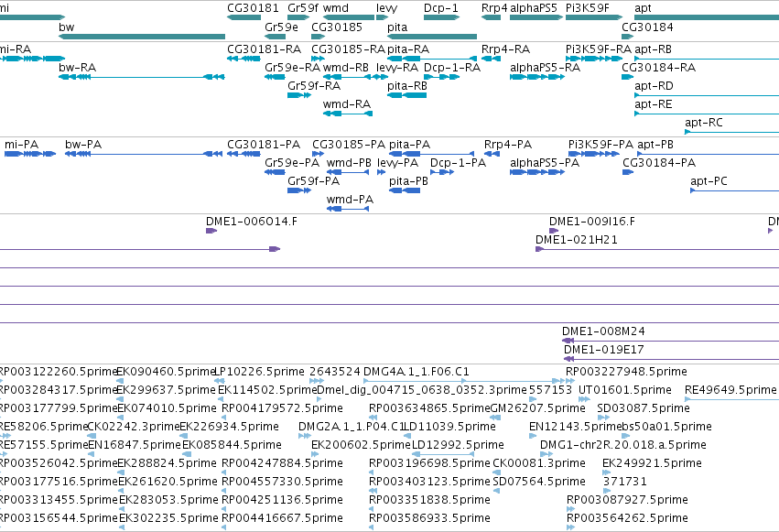779x532 pixels.
Task: Click the EN12143.5prime EST label
Action: 576,427
